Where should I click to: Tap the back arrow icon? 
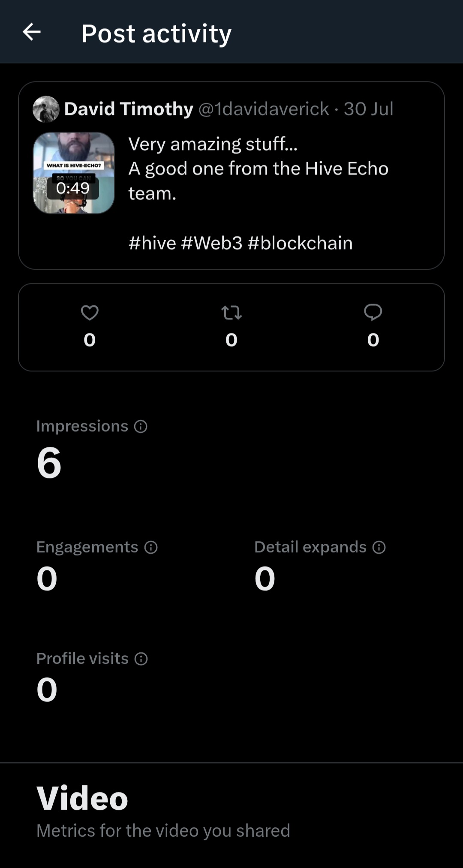(32, 32)
